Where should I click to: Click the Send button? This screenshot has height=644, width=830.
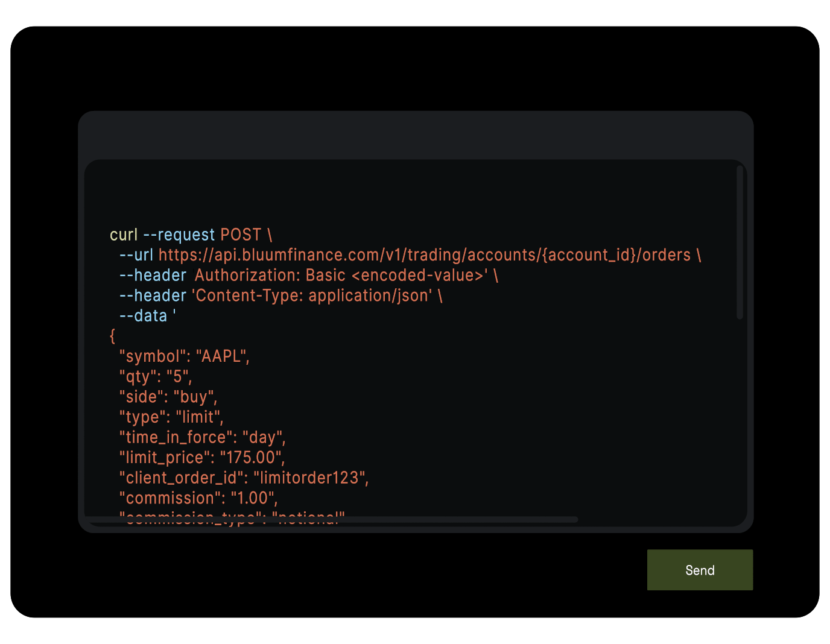699,570
